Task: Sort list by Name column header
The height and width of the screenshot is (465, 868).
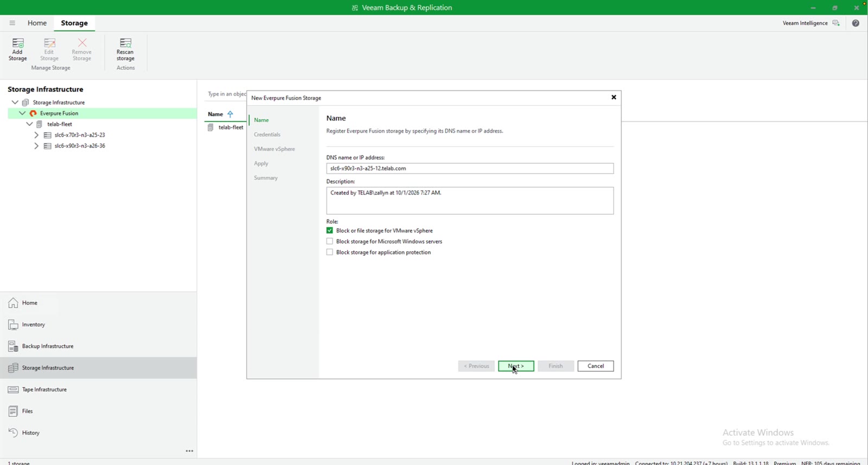Action: coord(215,114)
